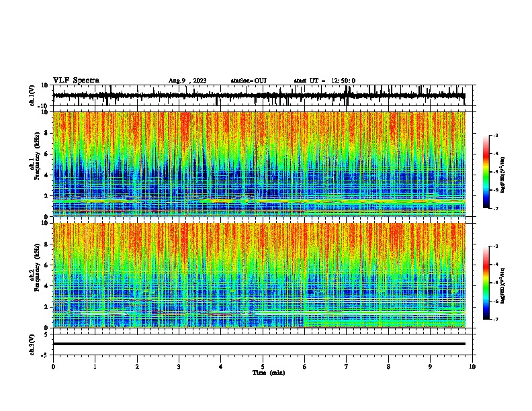
Task: Click time axis tick label '6'
Action: tap(305, 367)
